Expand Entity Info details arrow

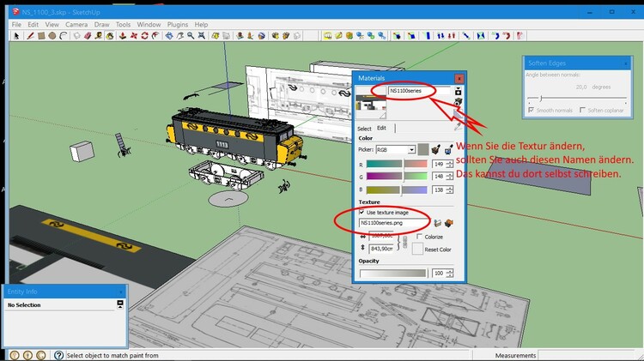120,304
